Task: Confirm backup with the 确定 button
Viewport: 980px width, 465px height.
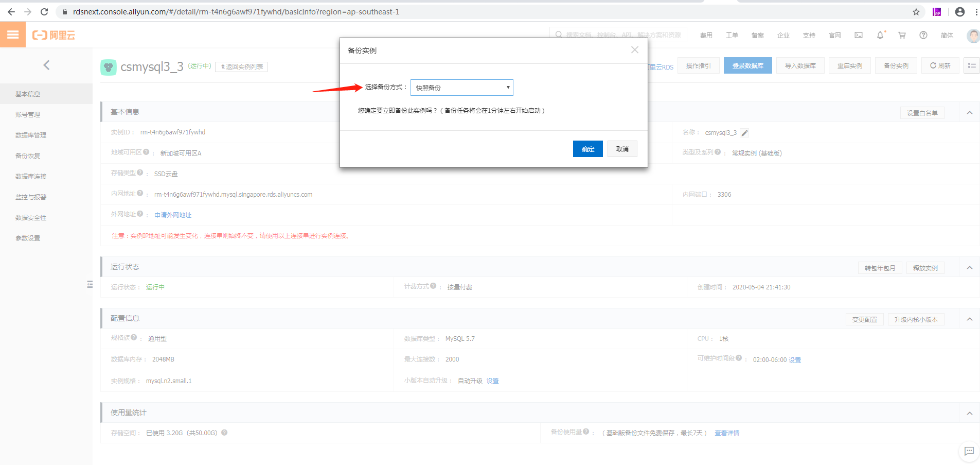Action: [587, 149]
